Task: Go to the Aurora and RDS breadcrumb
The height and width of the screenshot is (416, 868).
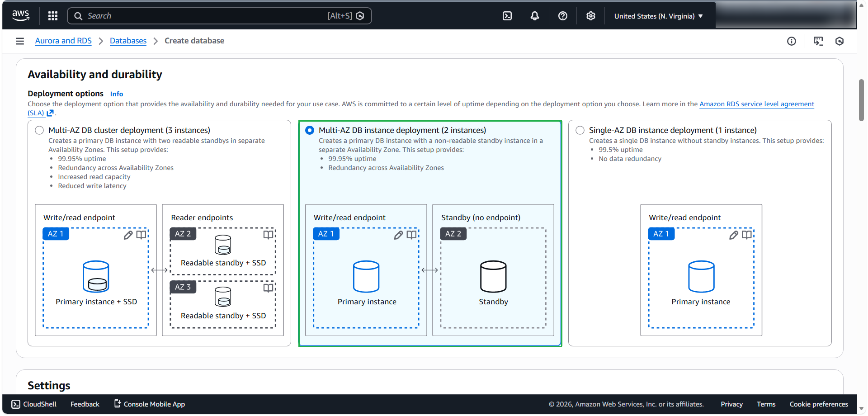Action: [x=63, y=41]
